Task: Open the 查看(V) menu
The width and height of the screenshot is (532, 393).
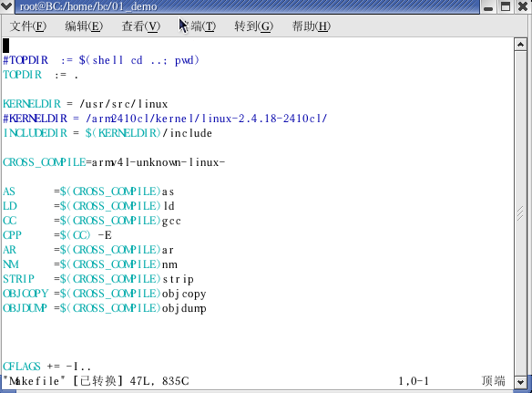Action: click(141, 26)
